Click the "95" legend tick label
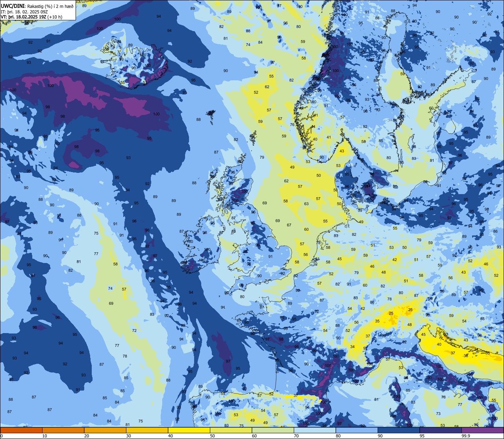 pyautogui.click(x=422, y=436)
